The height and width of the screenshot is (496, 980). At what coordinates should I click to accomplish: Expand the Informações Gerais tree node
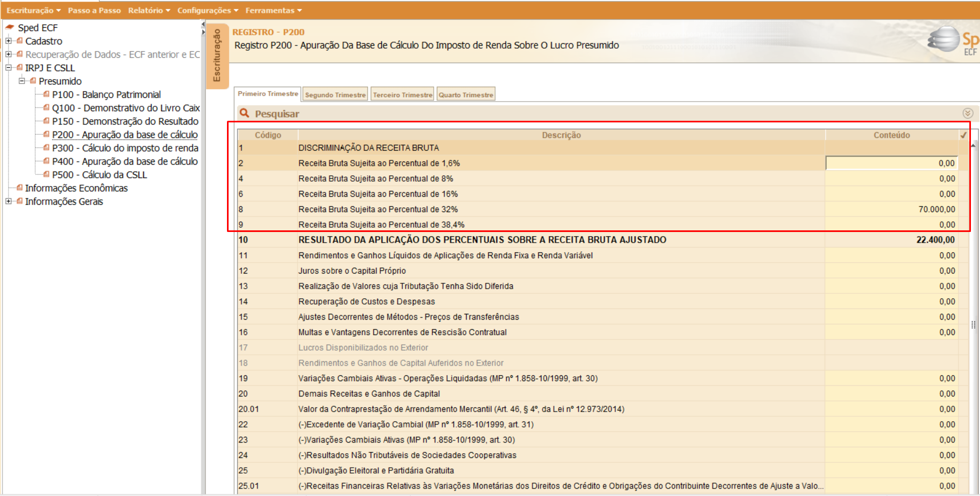click(x=9, y=201)
